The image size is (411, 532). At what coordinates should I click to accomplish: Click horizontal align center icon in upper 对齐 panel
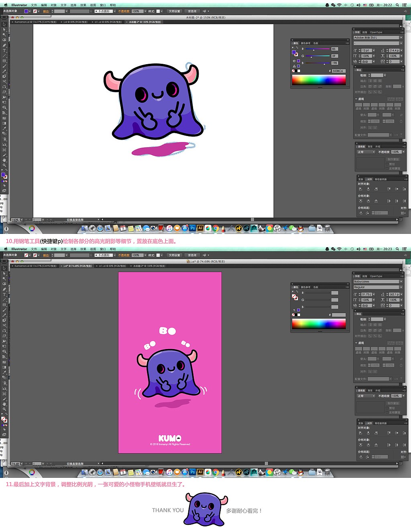(x=368, y=189)
